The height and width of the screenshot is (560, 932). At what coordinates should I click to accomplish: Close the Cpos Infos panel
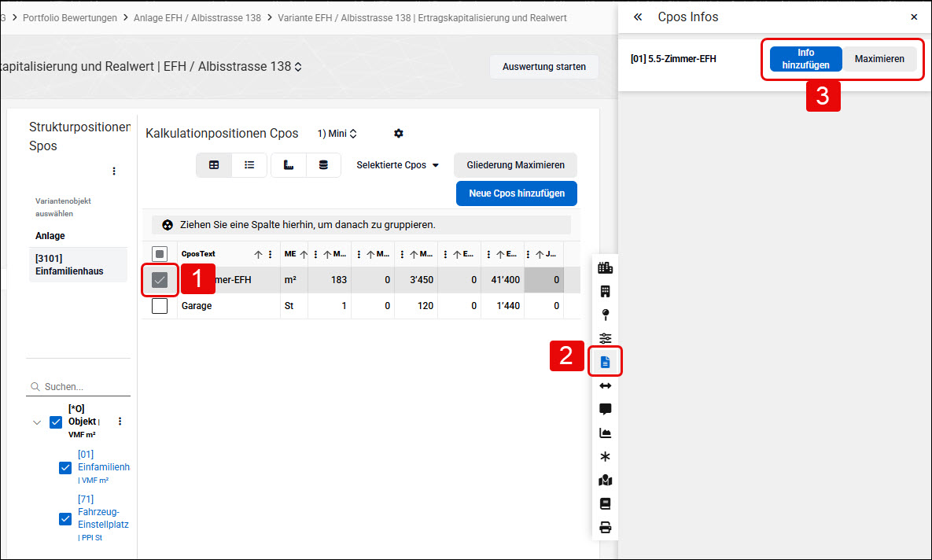pos(914,17)
